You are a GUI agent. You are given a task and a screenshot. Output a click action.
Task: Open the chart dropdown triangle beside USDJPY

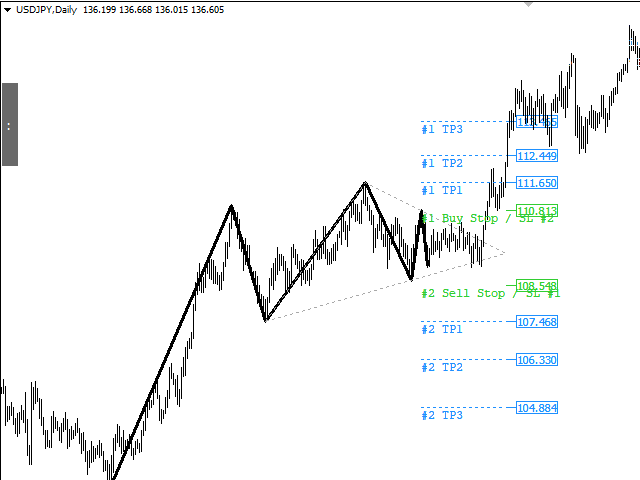[x=7, y=10]
